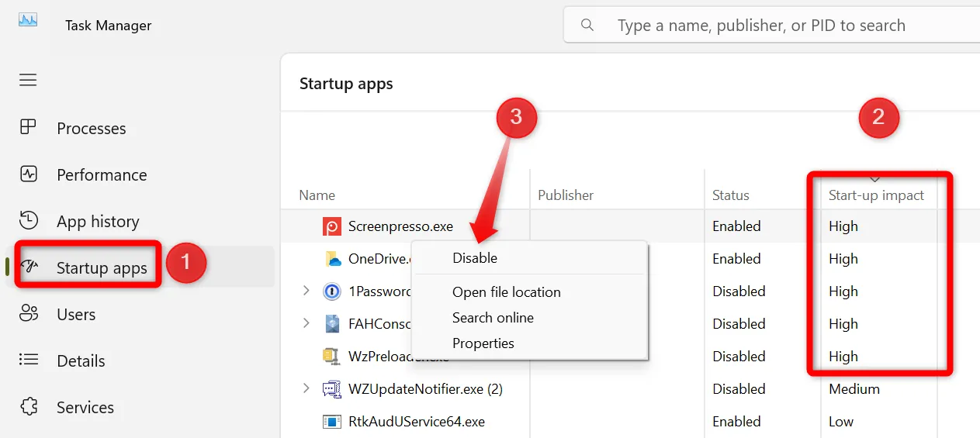This screenshot has height=438, width=980.
Task: Select WZUpdateNotifier.exe (2) row name
Action: coord(426,389)
